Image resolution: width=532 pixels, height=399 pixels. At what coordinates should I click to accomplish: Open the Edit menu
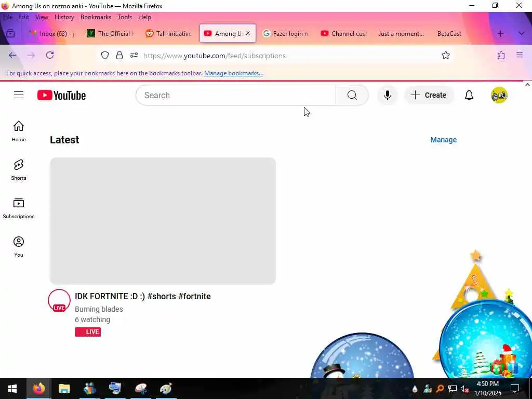coord(24,17)
